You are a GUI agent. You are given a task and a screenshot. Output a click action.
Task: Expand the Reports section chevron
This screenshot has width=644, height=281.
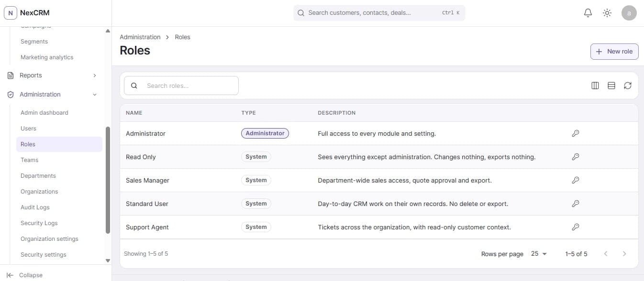point(95,76)
